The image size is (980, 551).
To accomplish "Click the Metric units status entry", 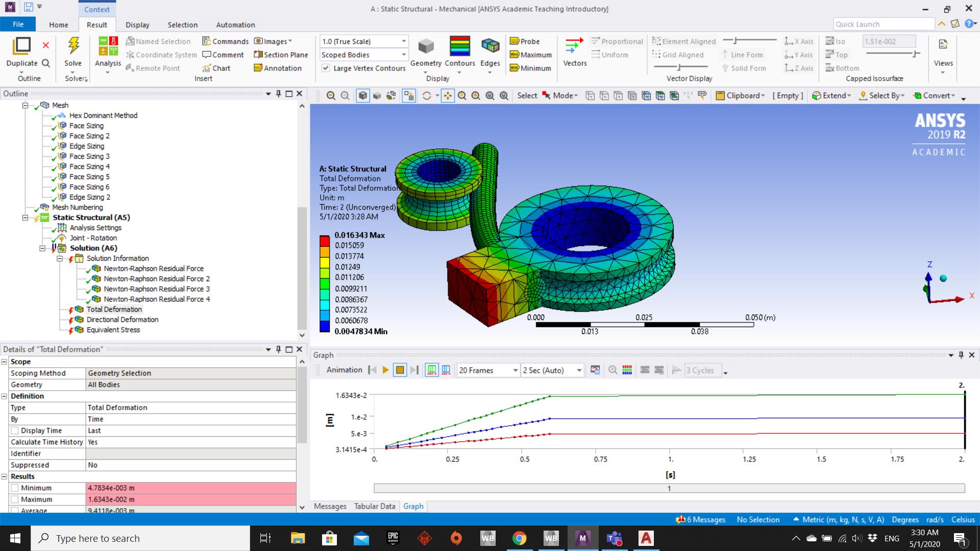I will click(x=839, y=519).
